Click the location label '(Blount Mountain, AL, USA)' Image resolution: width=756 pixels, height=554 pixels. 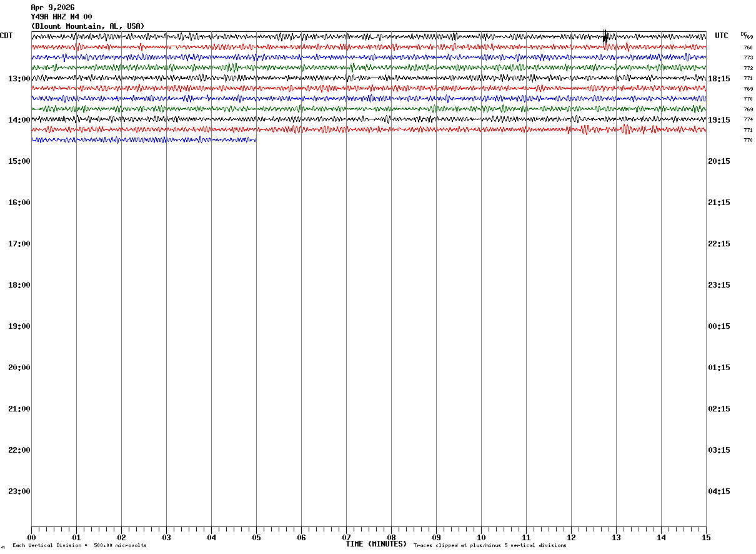point(87,26)
